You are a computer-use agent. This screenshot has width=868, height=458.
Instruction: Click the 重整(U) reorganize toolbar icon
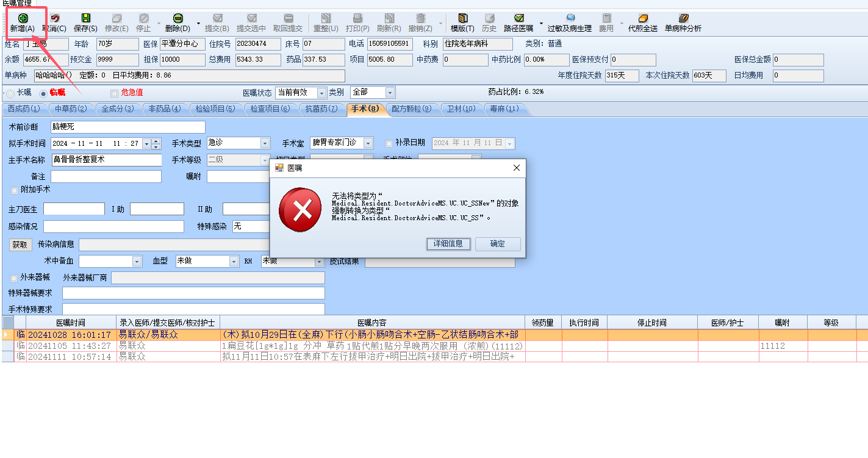(326, 18)
